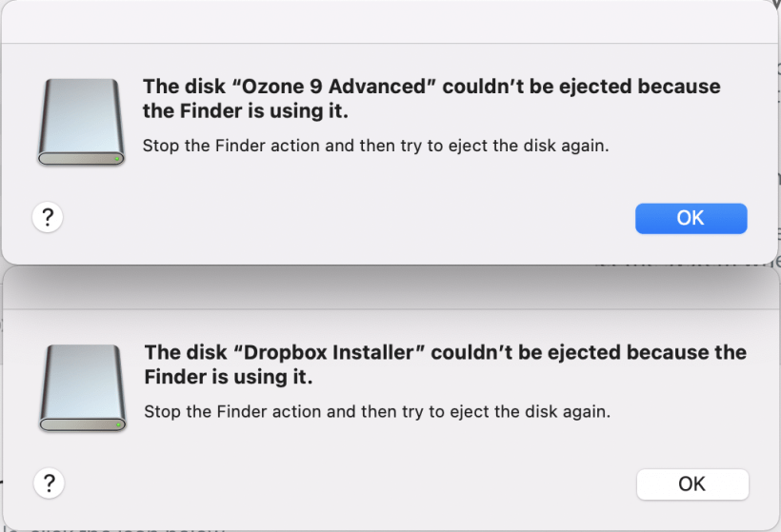This screenshot has width=781, height=532.
Task: Click OK in the Ozone 9 Advanced dialog
Action: [691, 218]
